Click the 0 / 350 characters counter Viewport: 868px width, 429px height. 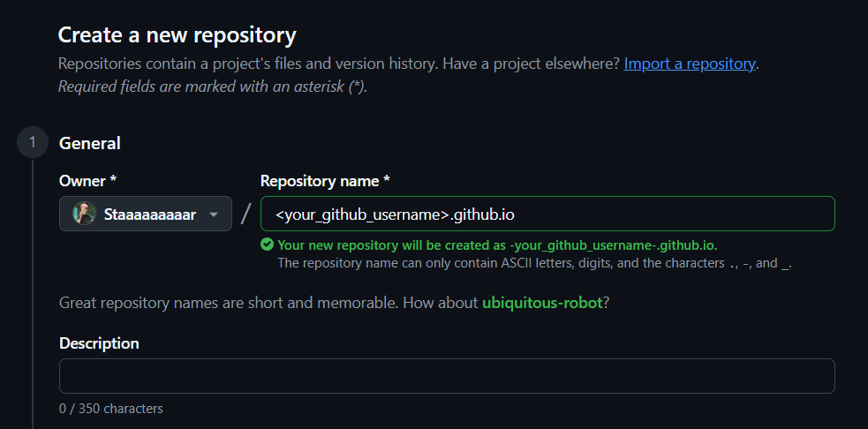pyautogui.click(x=111, y=409)
